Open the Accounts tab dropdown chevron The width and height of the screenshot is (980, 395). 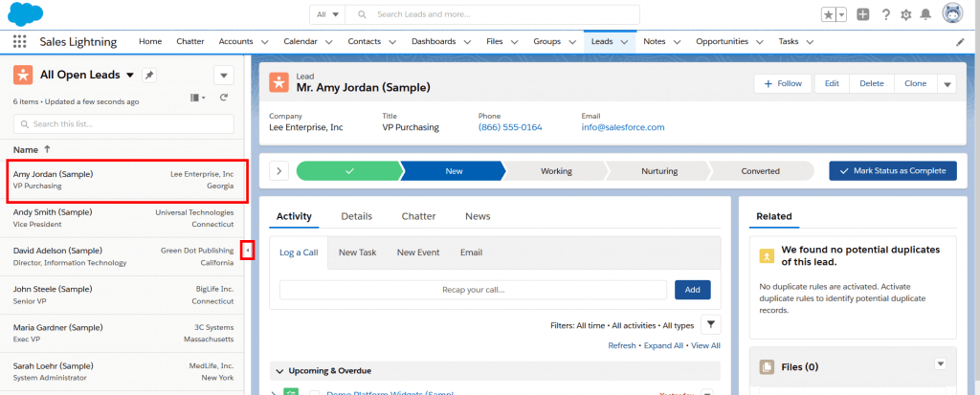pos(264,42)
